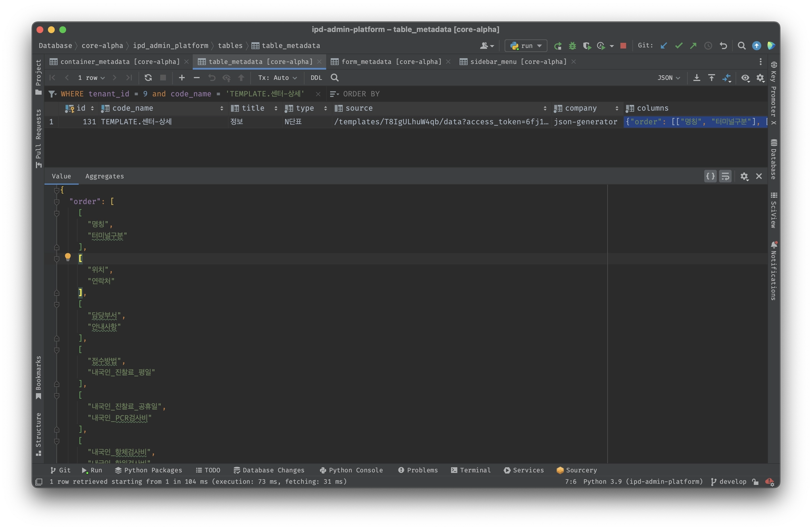Open the find in table search icon
The height and width of the screenshot is (530, 812).
[335, 78]
